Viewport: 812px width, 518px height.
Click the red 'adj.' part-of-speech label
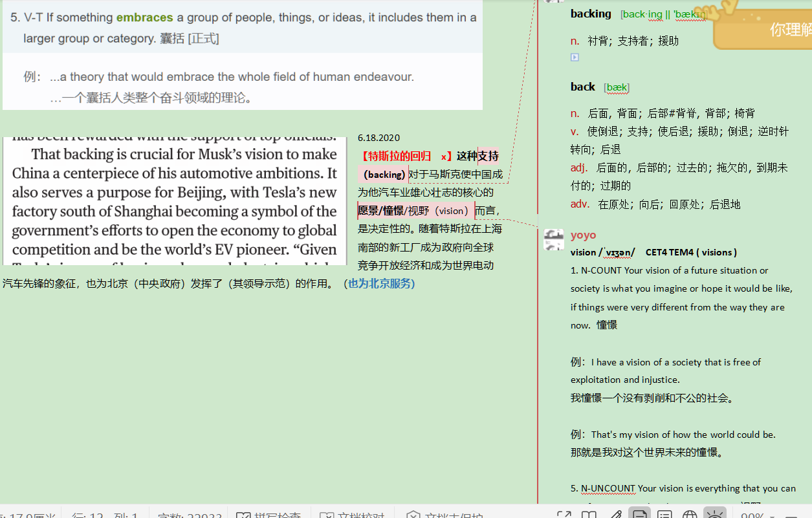(578, 167)
